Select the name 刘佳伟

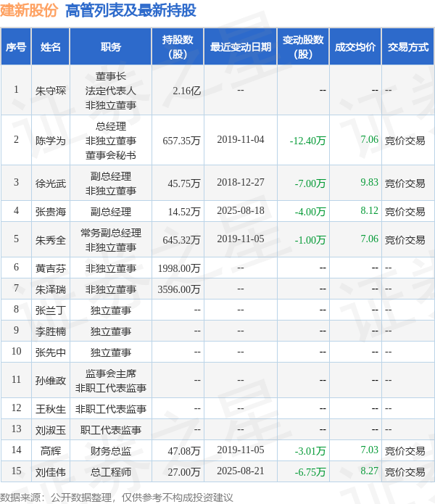coord(51,472)
